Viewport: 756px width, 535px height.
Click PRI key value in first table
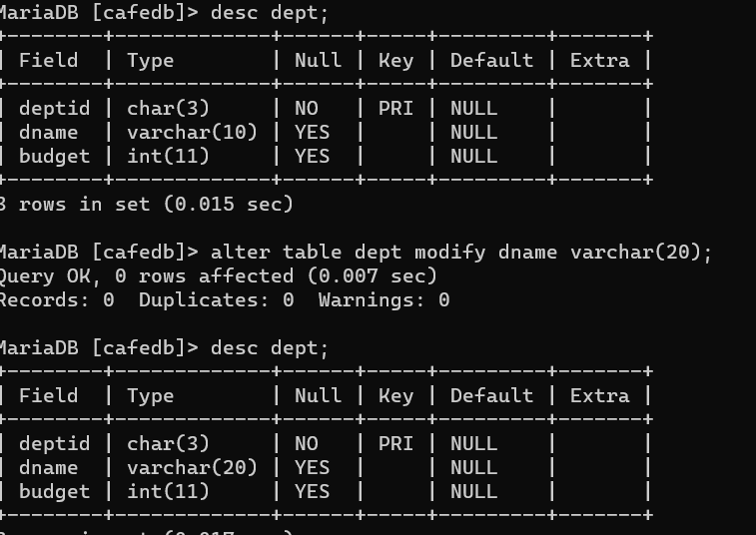[x=395, y=108]
